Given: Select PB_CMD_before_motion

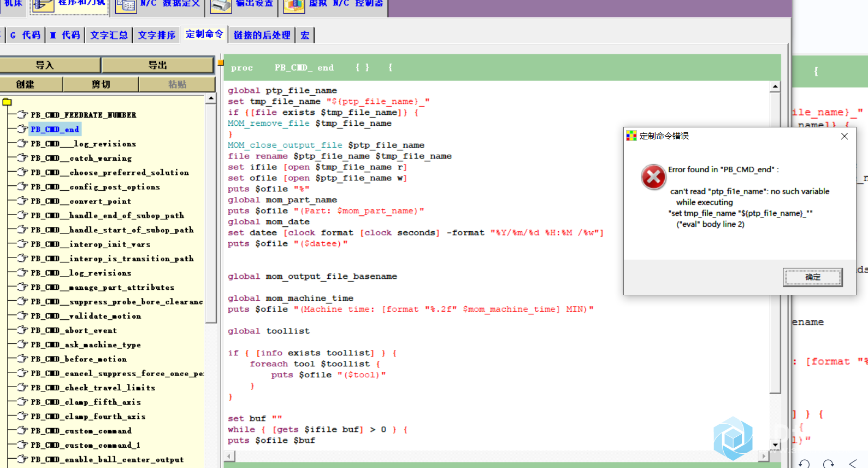Looking at the screenshot, I should [79, 359].
